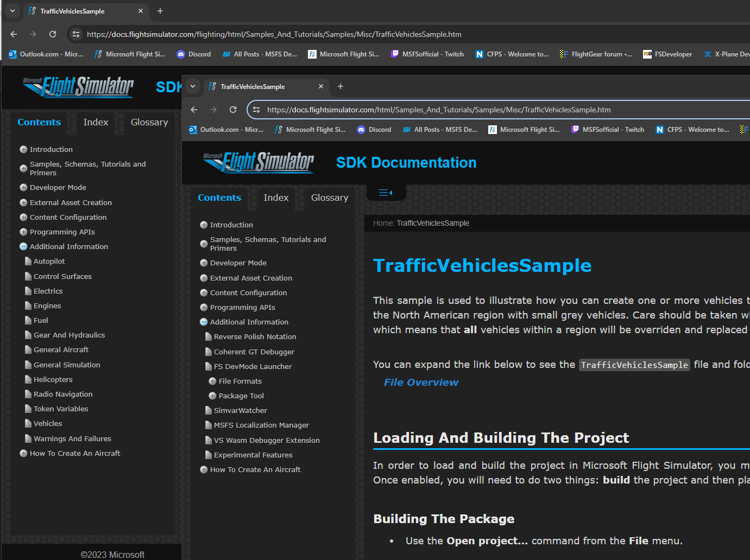The image size is (750, 560).
Task: Open the Discord bookmark in the rear window
Action: (x=193, y=54)
